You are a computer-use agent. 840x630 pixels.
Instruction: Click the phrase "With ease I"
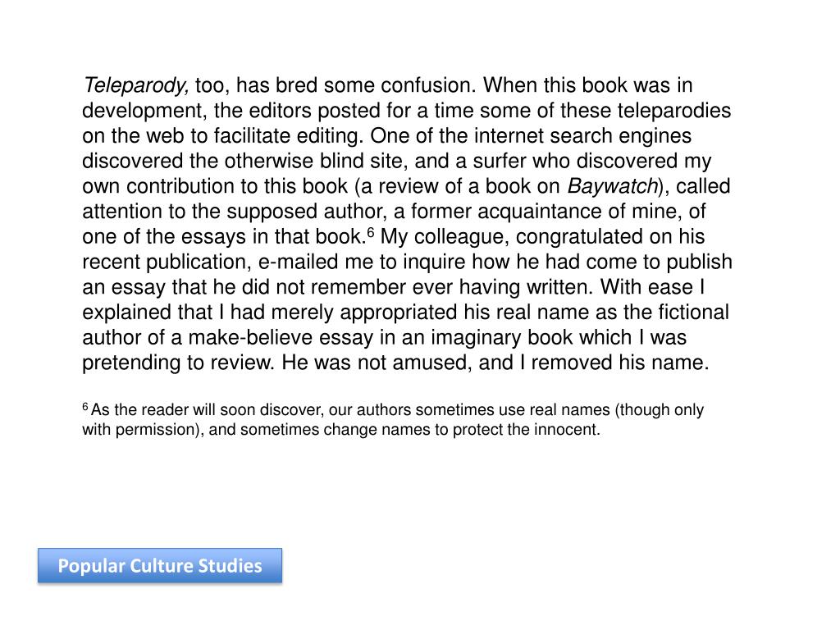point(652,287)
